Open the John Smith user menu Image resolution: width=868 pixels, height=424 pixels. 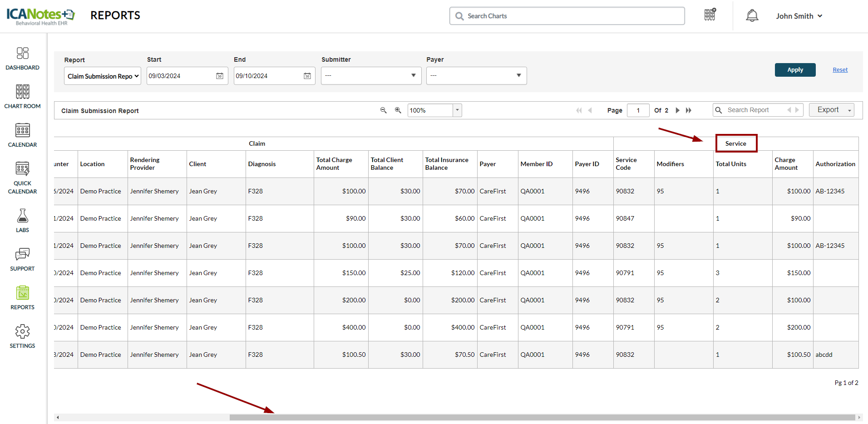[x=799, y=16]
